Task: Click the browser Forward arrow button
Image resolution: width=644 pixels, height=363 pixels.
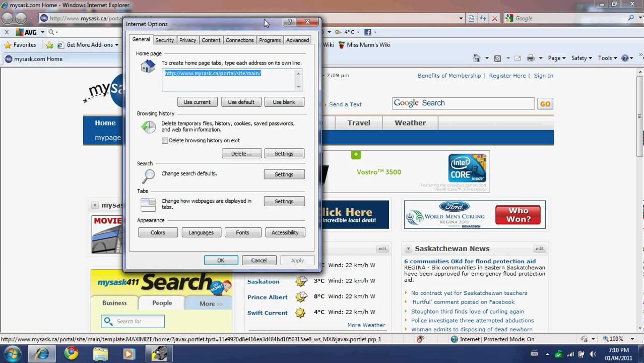Action: (21, 18)
